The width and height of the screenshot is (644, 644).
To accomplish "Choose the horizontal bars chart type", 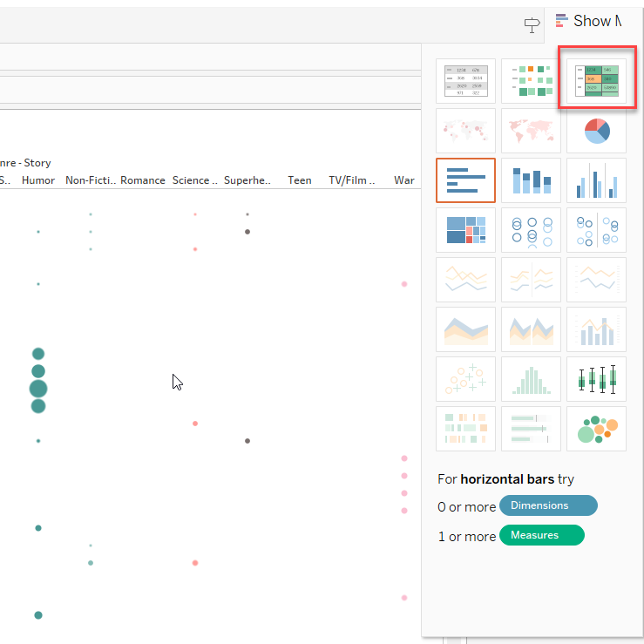I will (x=465, y=180).
